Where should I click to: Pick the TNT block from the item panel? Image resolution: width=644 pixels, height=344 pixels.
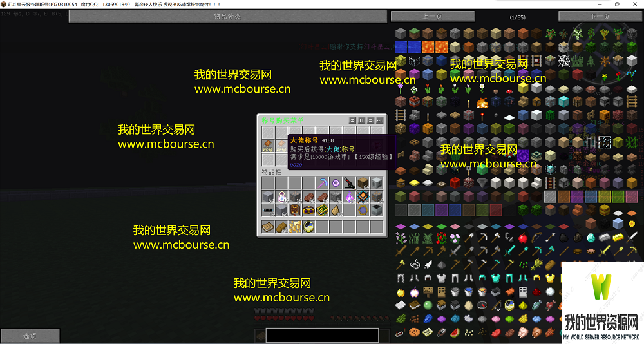click(x=414, y=102)
